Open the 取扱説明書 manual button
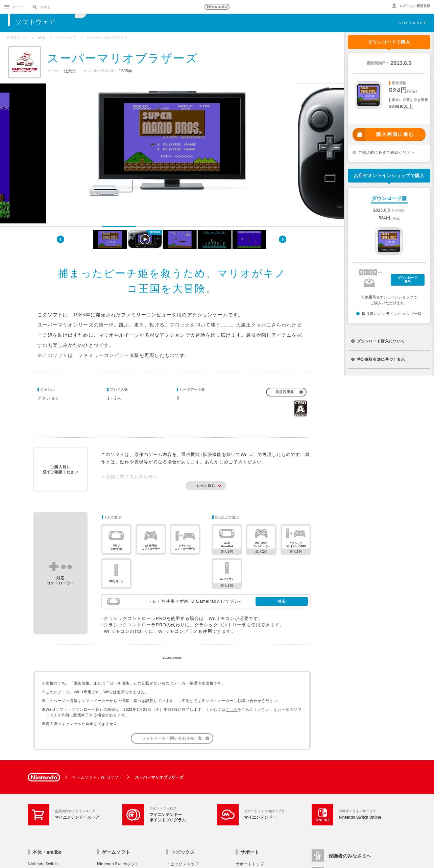The image size is (434, 868). point(286,392)
